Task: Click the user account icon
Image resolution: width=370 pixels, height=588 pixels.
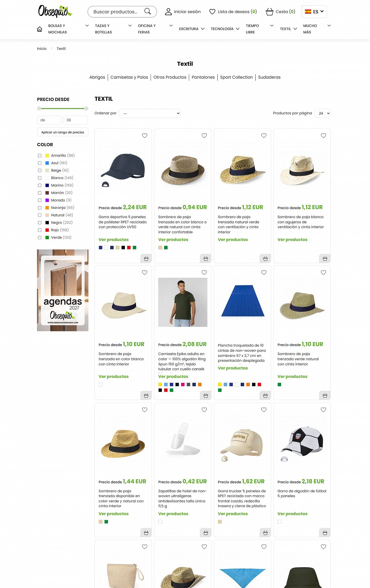Action: click(168, 12)
